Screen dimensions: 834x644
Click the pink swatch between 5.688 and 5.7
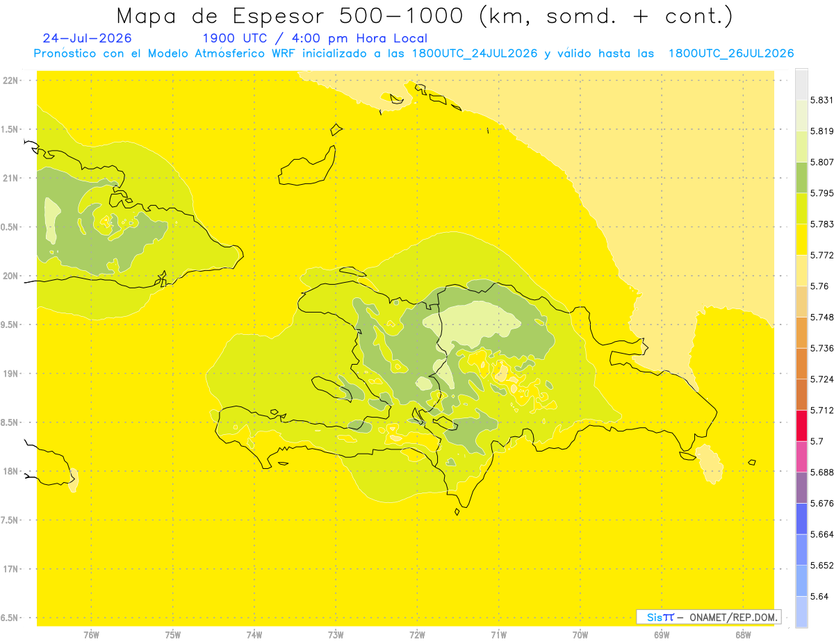(801, 456)
